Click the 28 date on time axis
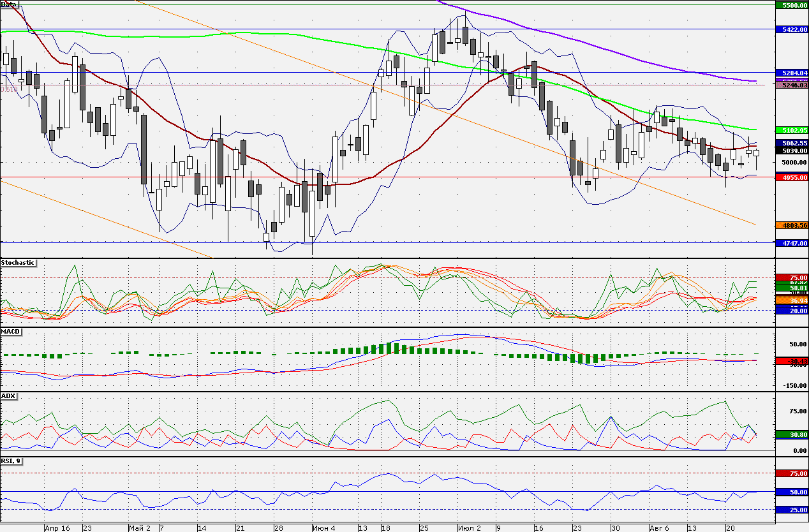809x532 pixels. 278,528
